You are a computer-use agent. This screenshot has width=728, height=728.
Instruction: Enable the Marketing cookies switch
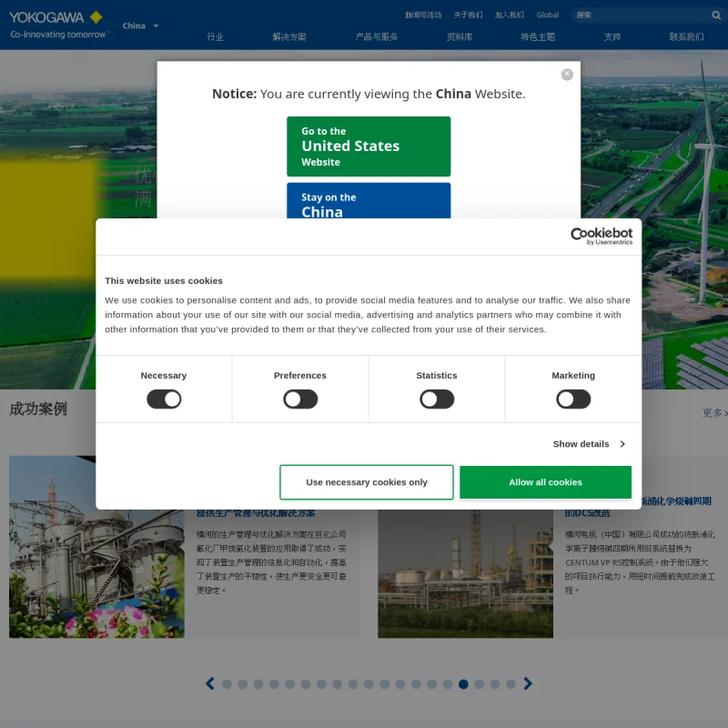[573, 399]
